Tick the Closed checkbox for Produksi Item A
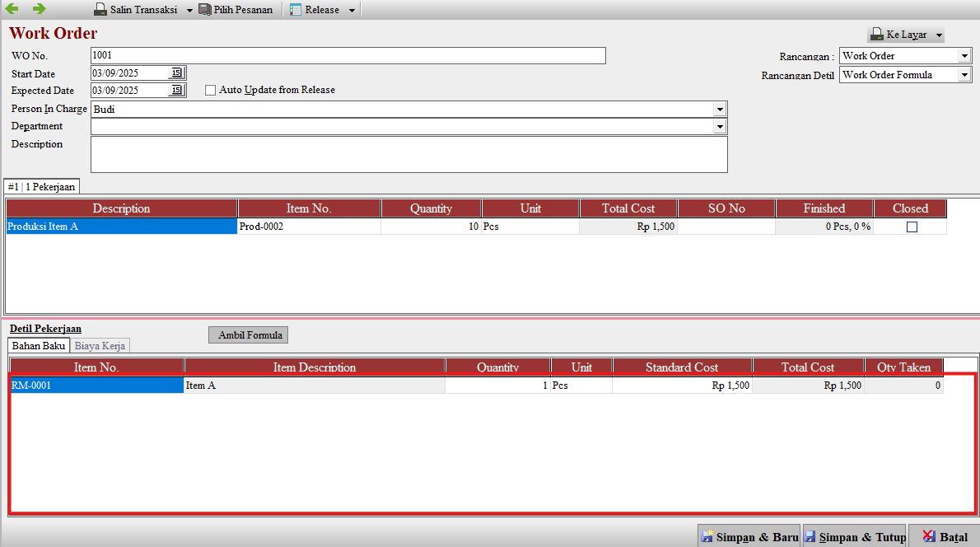This screenshot has width=980, height=547. pos(912,227)
